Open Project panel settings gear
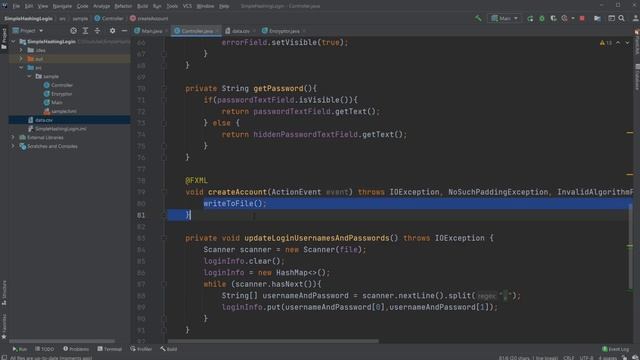Screen dimensions: 640x360 112,31
